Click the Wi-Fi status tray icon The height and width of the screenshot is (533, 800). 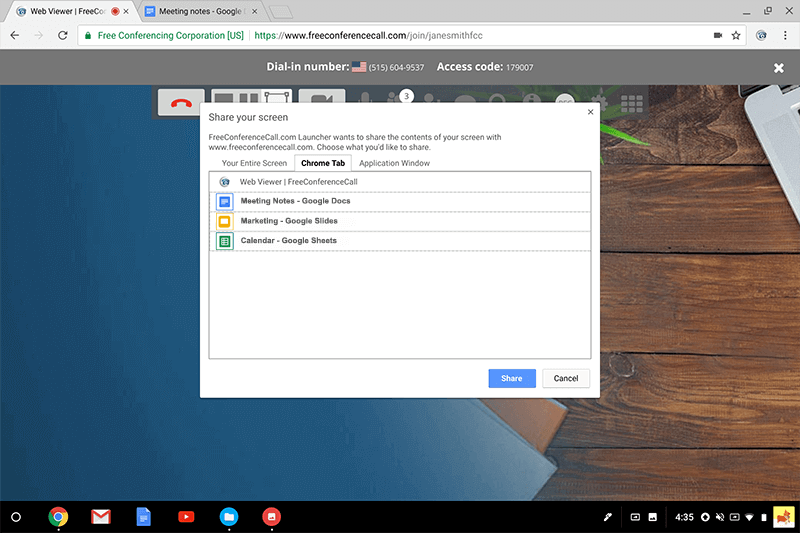tap(749, 517)
